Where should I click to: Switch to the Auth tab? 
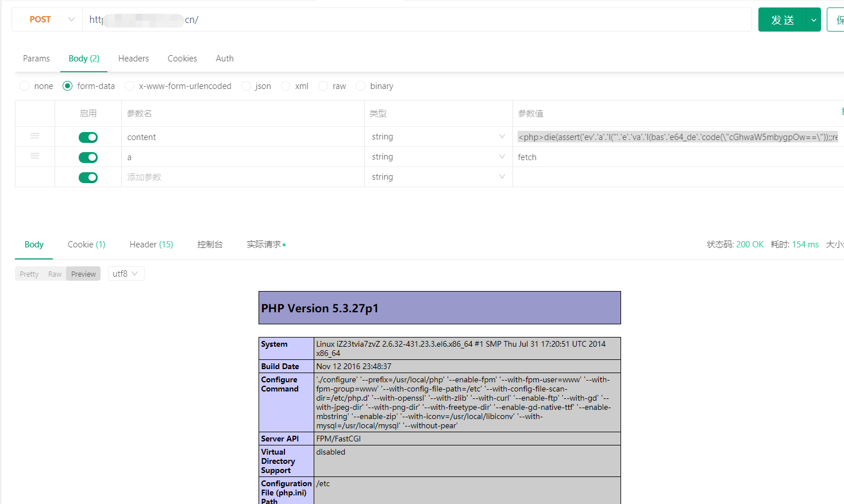[x=225, y=59]
